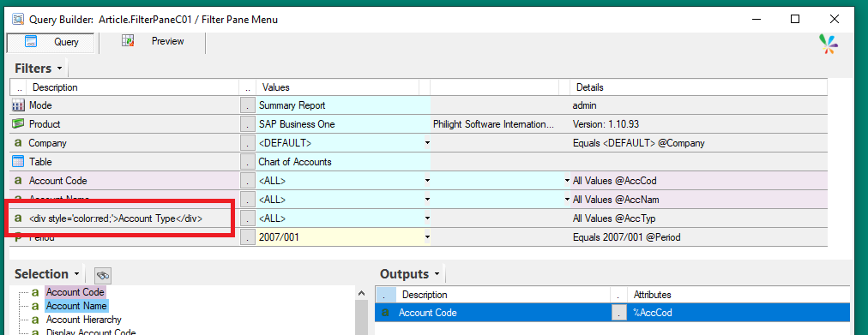Click the dot button in Mode row
Image resolution: width=868 pixels, height=335 pixels.
[247, 105]
